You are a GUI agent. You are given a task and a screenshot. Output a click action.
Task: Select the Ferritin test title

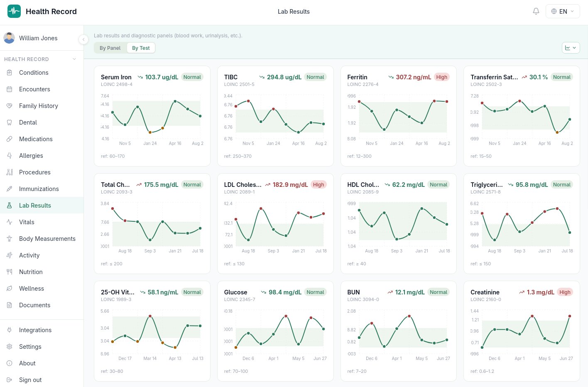coord(357,77)
